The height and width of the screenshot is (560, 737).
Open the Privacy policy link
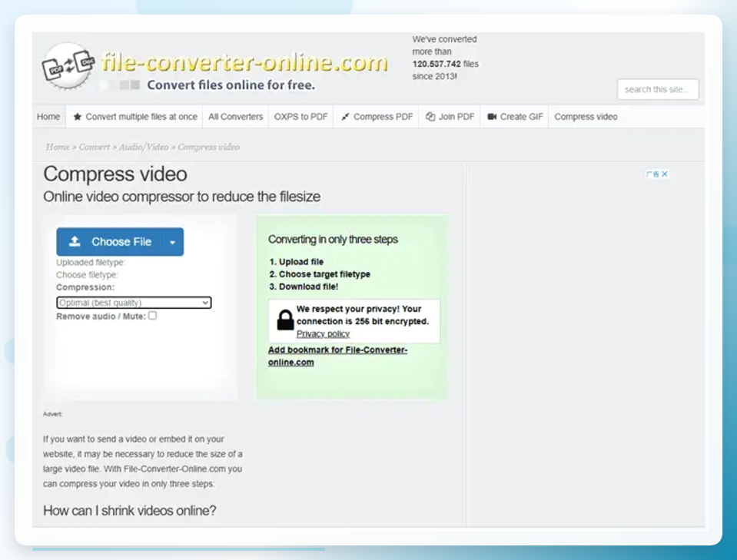(323, 334)
